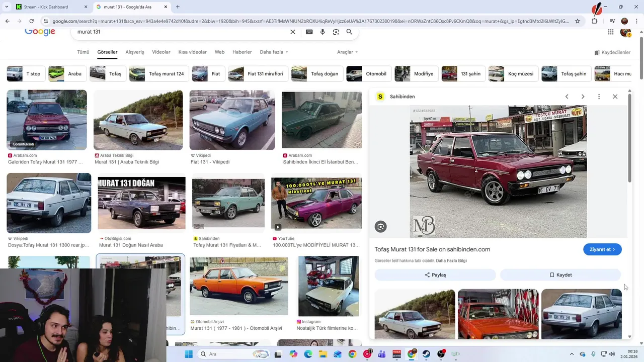The width and height of the screenshot is (644, 362).
Task: Clear the search box with the X icon
Action: click(x=293, y=32)
